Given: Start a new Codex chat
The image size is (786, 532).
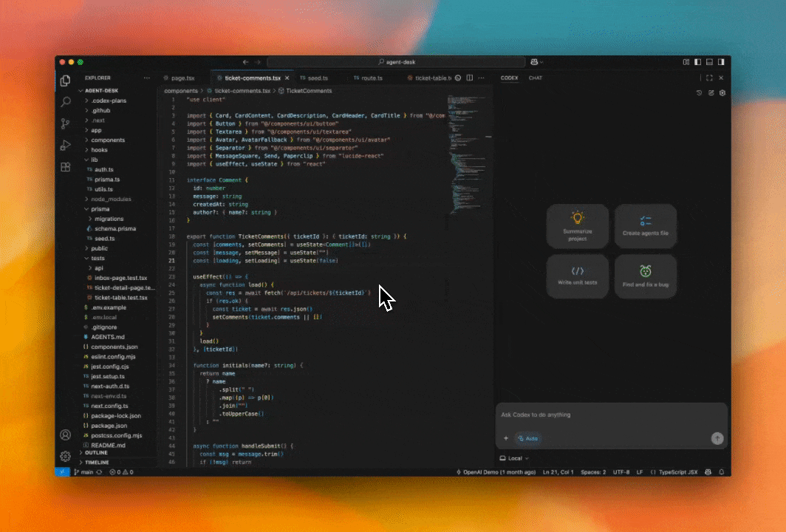Looking at the screenshot, I should click(x=711, y=93).
